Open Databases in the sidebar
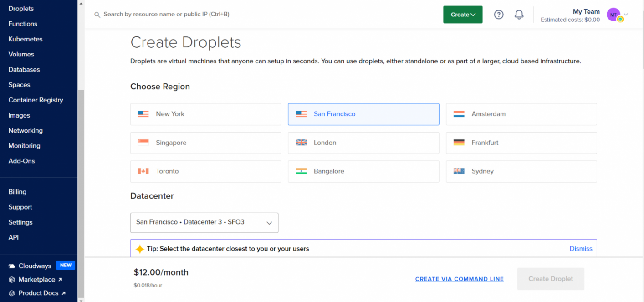644x302 pixels. (x=24, y=70)
